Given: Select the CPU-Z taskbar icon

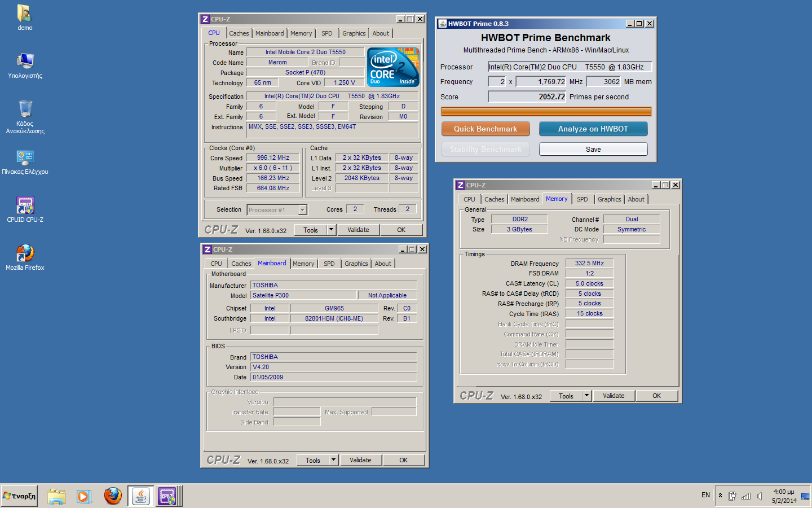Looking at the screenshot, I should coord(167,496).
